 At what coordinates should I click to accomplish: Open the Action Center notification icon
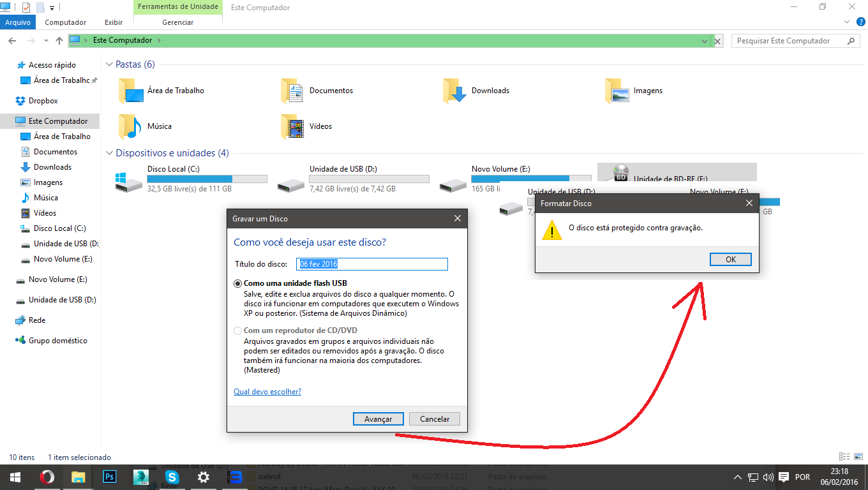(783, 477)
